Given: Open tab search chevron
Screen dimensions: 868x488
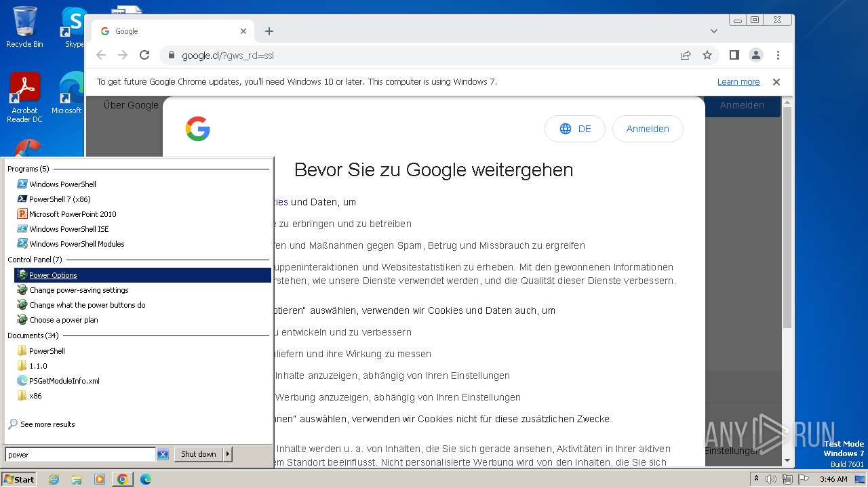Looking at the screenshot, I should [x=714, y=31].
